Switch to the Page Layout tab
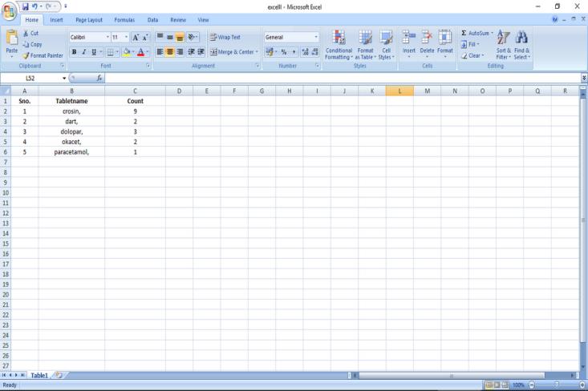This screenshot has width=588, height=391. (x=89, y=19)
